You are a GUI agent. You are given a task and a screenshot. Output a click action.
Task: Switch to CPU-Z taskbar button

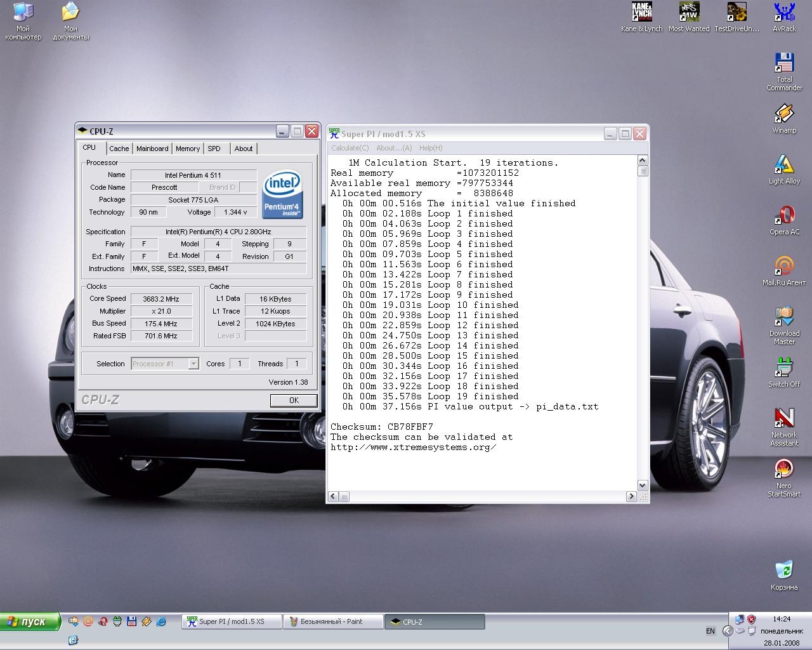[435, 621]
